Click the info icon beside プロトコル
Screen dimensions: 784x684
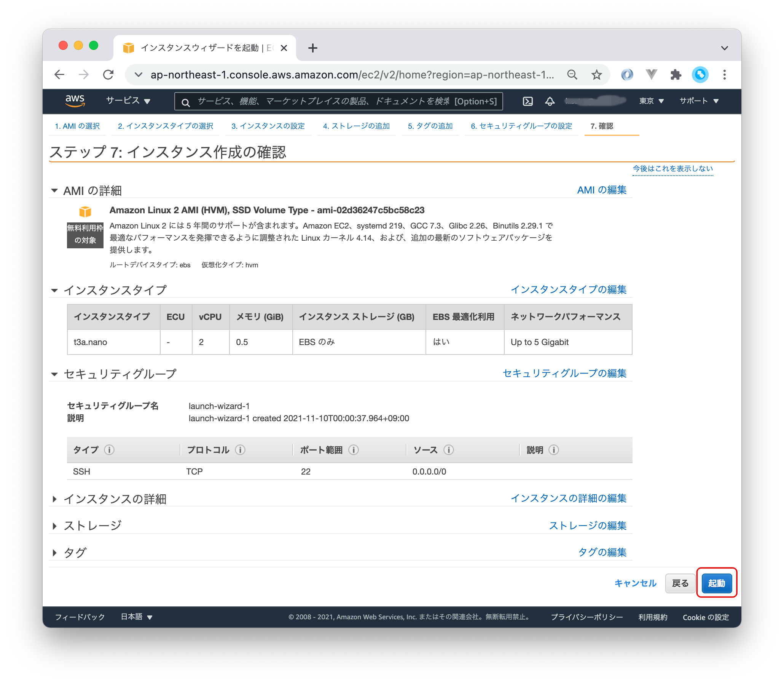240,450
